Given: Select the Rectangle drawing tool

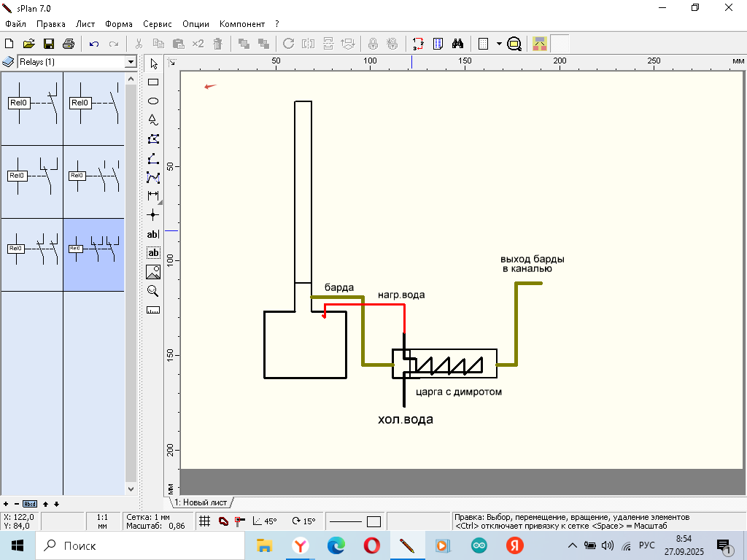Looking at the screenshot, I should tap(153, 82).
